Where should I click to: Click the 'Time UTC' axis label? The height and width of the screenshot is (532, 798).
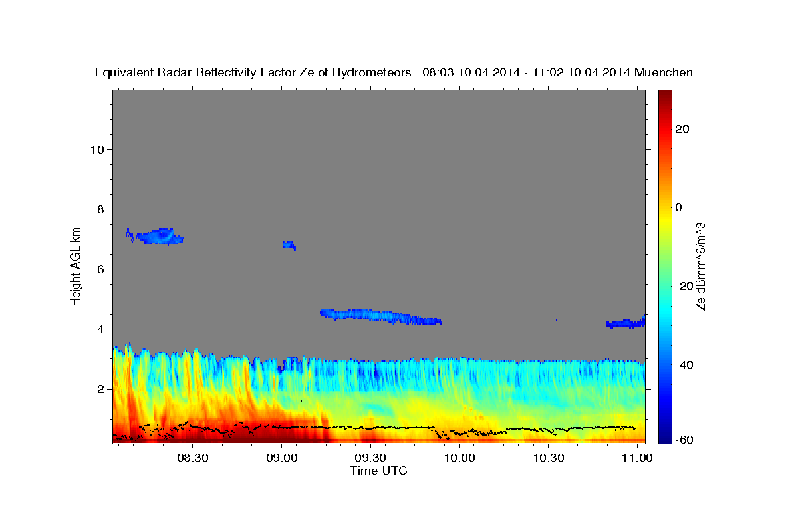pos(378,471)
